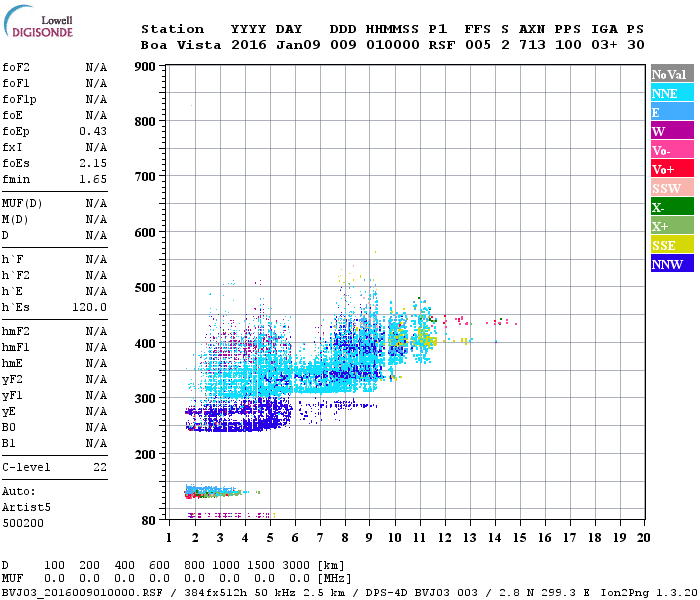
Task: Click the foF2 parameter label
Action: (16, 67)
